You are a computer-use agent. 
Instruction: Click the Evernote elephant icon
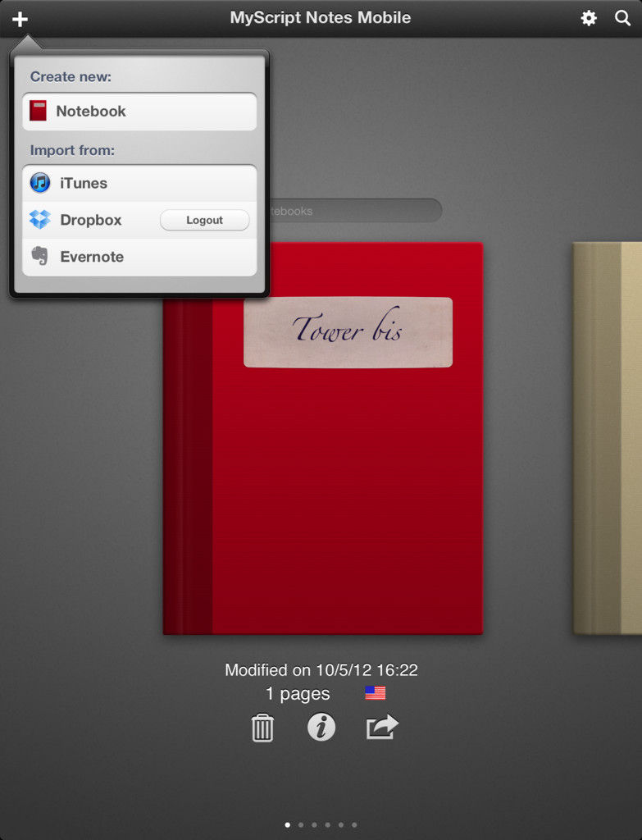tap(40, 256)
